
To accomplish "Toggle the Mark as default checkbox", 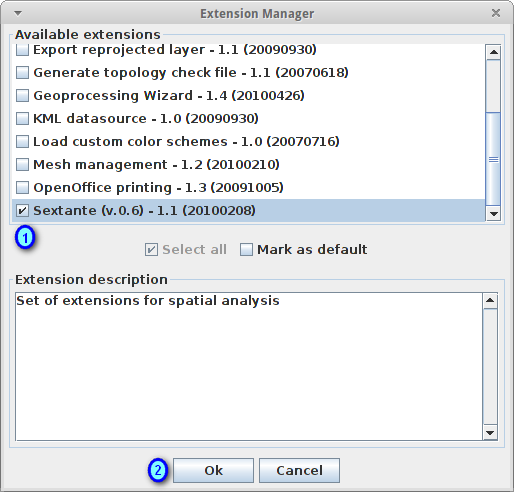I will 246,250.
